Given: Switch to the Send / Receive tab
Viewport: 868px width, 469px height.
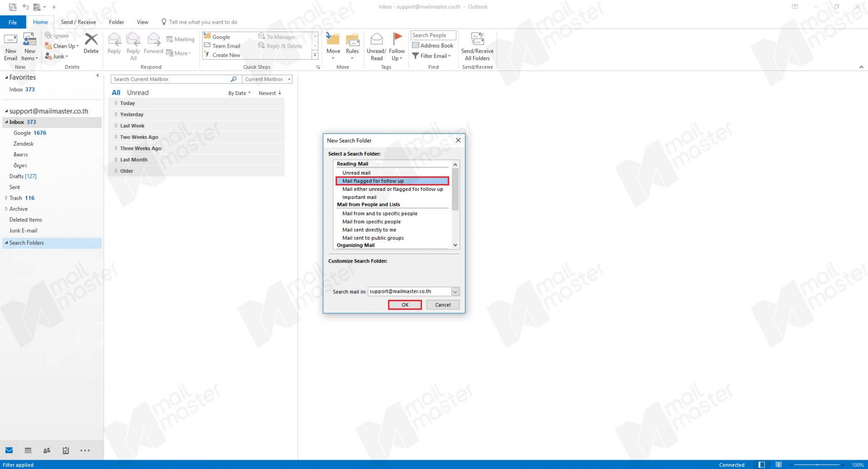Looking at the screenshot, I should click(x=78, y=22).
